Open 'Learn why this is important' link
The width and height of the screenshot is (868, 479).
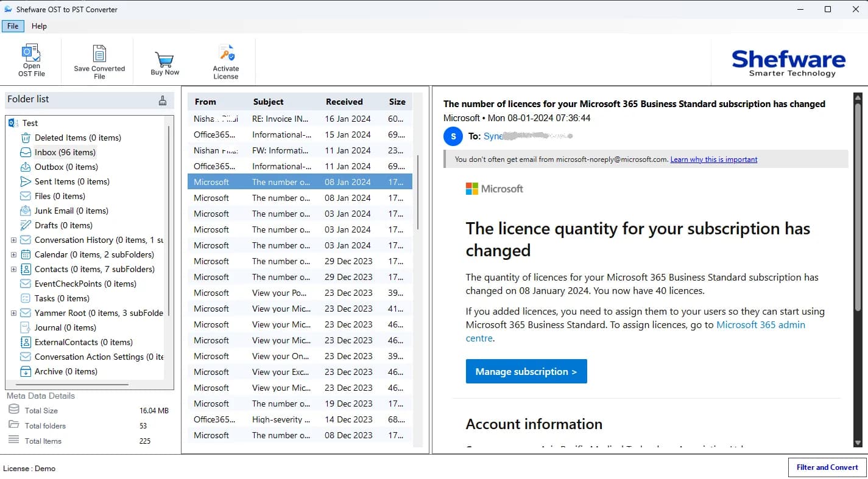click(714, 159)
